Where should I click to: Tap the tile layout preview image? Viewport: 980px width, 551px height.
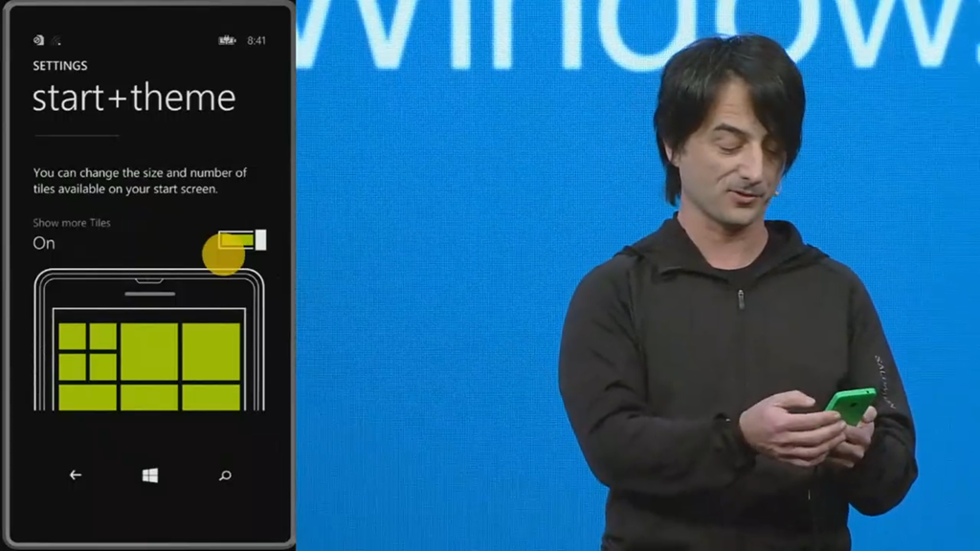(x=149, y=340)
